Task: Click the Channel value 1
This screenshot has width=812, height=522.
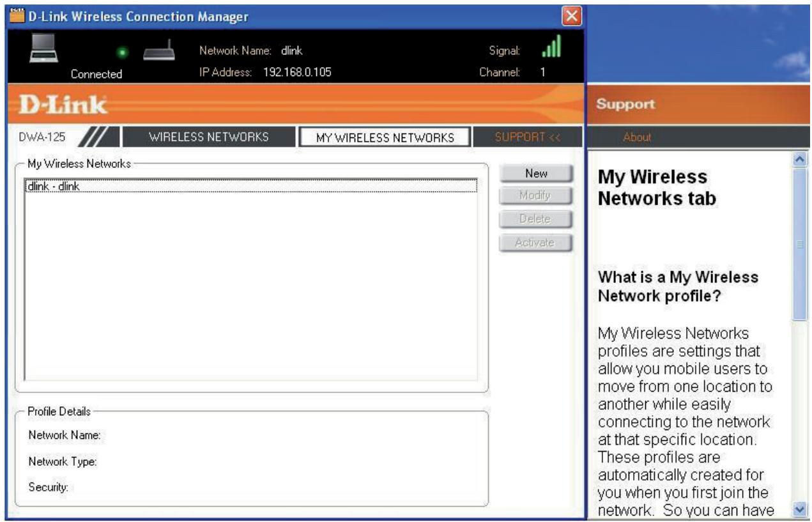Action: pyautogui.click(x=542, y=73)
